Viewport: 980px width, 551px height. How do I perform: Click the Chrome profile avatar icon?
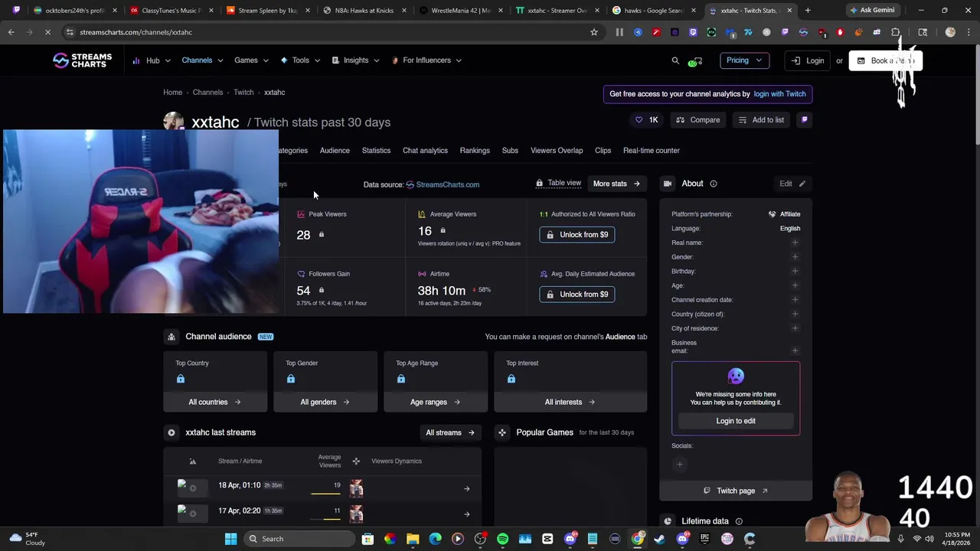(950, 32)
